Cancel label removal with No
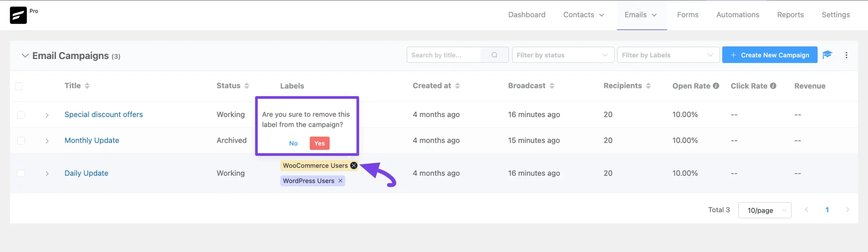The image size is (868, 252). [x=293, y=143]
